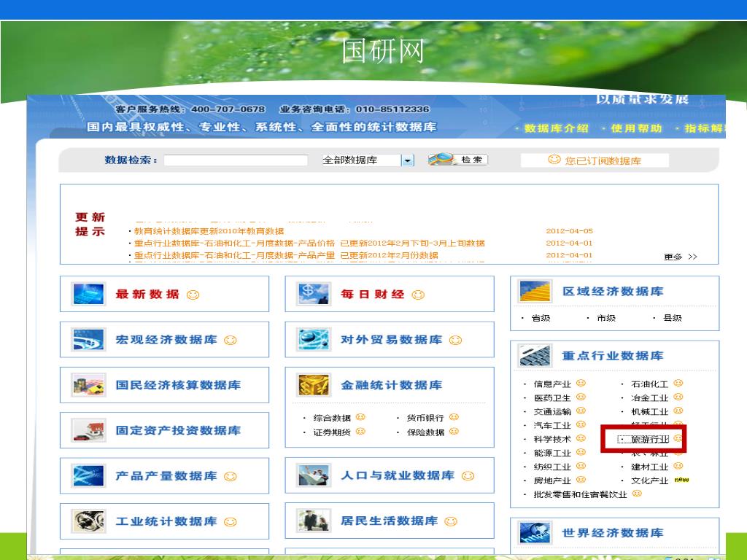This screenshot has width=747, height=560.
Task: Open the 汽车工业 industry link
Action: point(552,425)
